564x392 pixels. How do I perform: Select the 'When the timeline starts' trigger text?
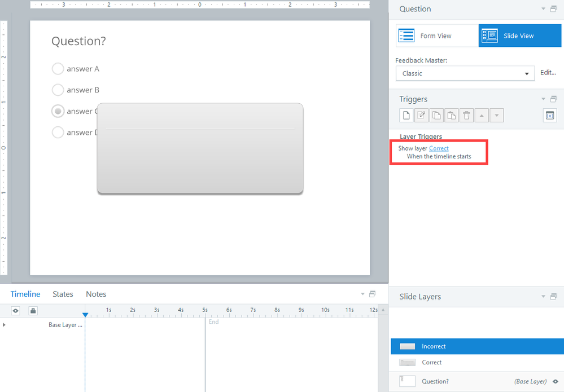click(439, 156)
